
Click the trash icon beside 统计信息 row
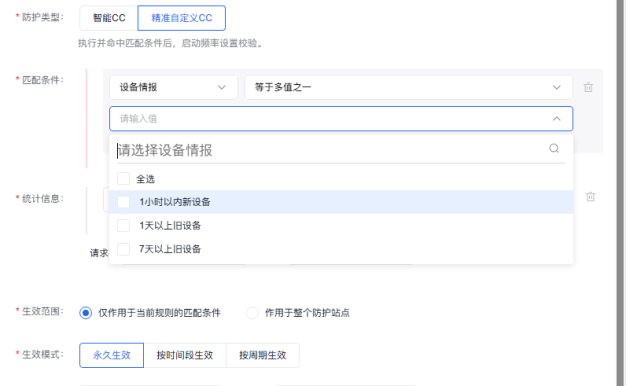(x=590, y=196)
